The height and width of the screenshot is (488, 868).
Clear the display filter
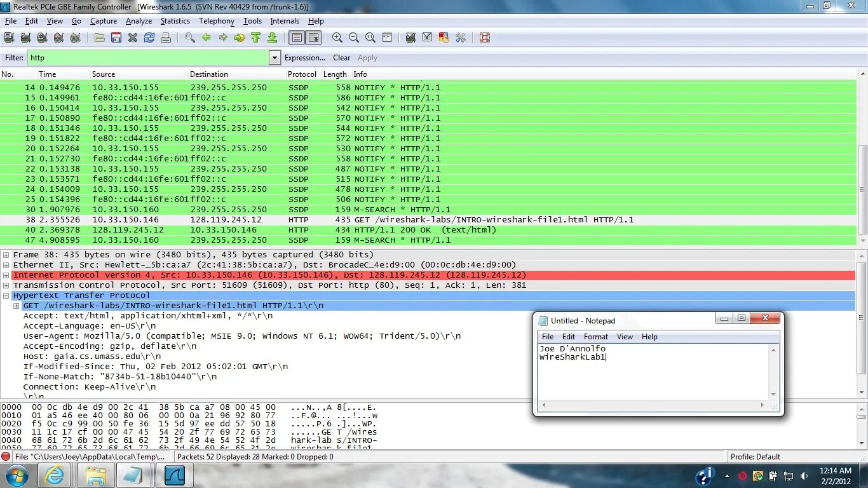[342, 58]
